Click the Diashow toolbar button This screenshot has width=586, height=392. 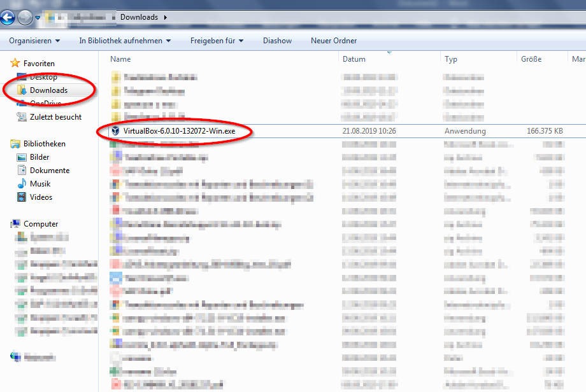pos(277,41)
